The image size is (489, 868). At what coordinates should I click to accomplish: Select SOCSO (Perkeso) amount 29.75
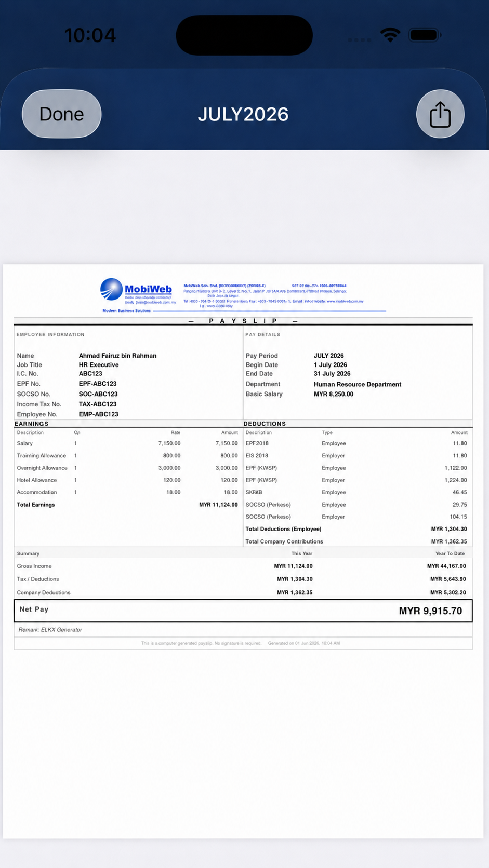click(460, 505)
